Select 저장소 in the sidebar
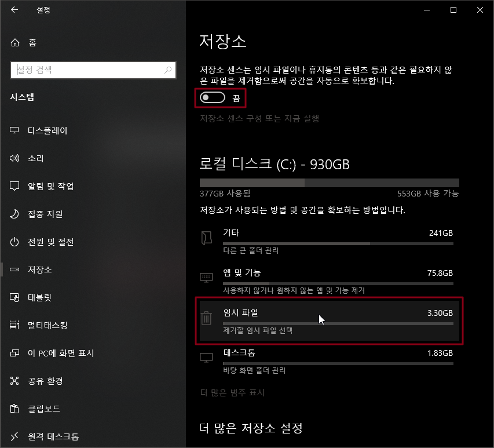494x448 pixels. point(93,269)
